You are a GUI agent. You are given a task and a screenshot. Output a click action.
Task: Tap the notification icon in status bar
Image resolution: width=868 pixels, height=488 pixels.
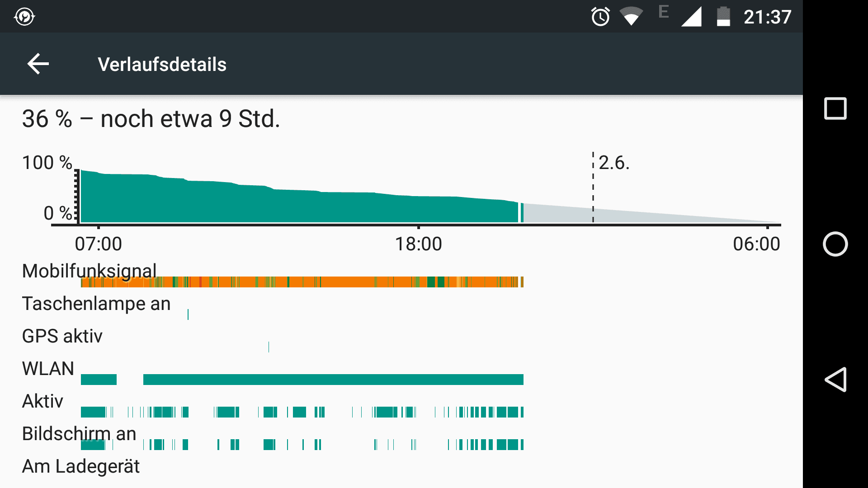pos(24,17)
